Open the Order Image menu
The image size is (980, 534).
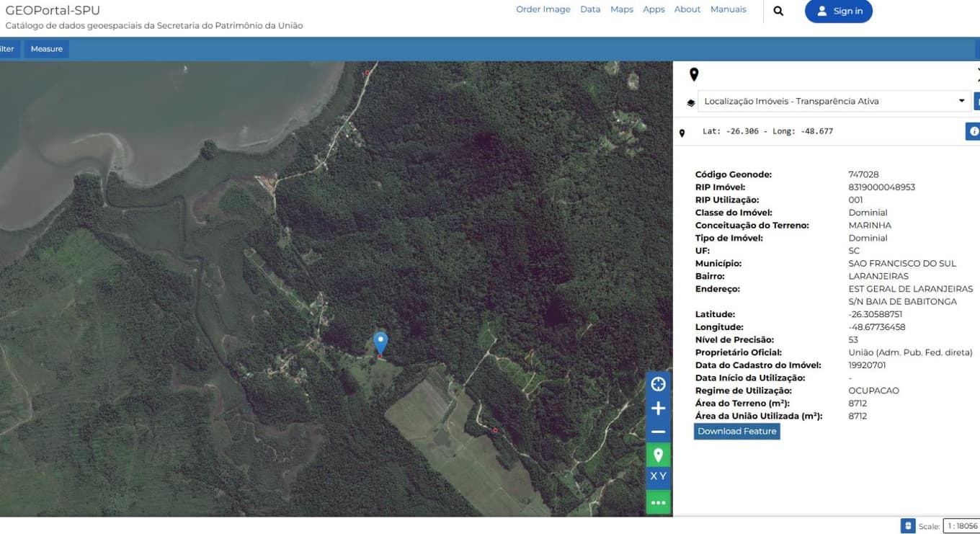point(543,9)
